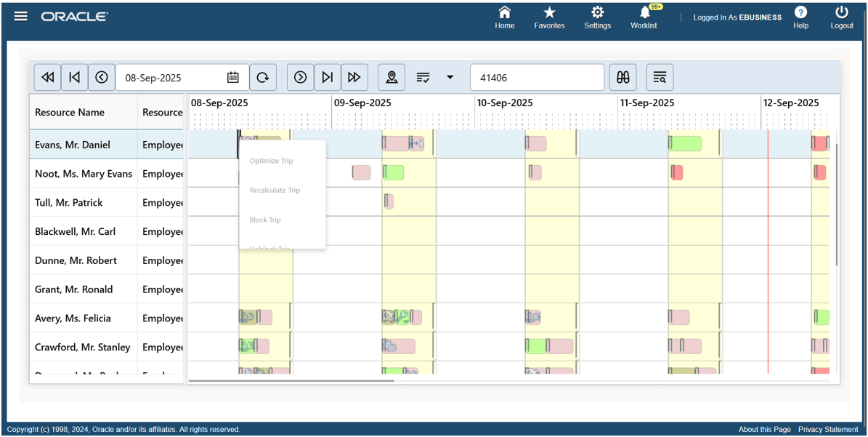Click the horizontal scrollbar below the schedule
The image size is (868, 437).
point(291,380)
